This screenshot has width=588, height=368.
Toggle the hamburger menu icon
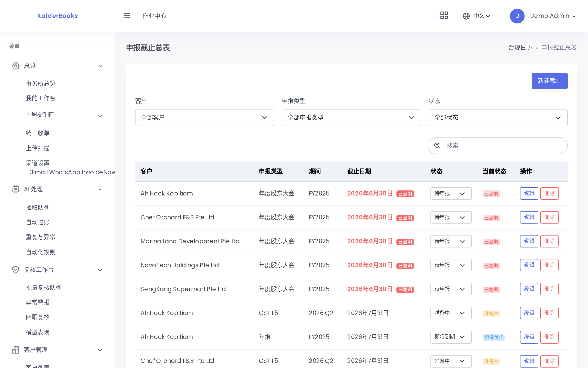(127, 16)
